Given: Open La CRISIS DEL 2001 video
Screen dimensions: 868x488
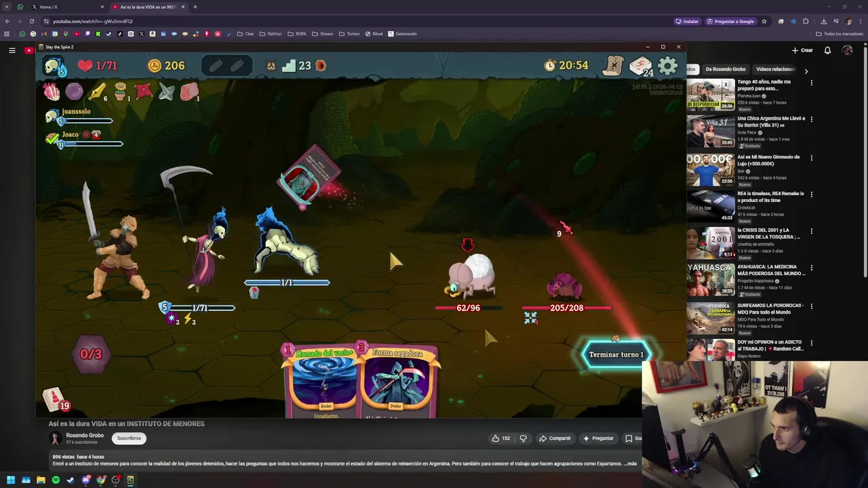Looking at the screenshot, I should pos(710,243).
